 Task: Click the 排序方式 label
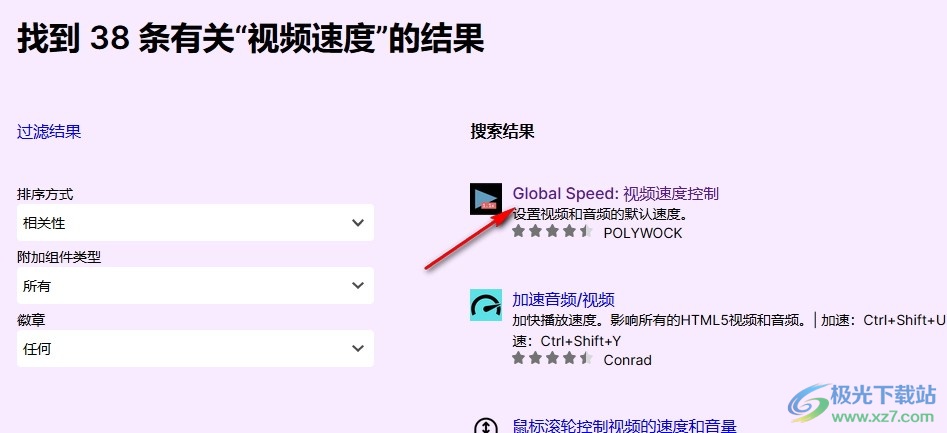point(45,194)
